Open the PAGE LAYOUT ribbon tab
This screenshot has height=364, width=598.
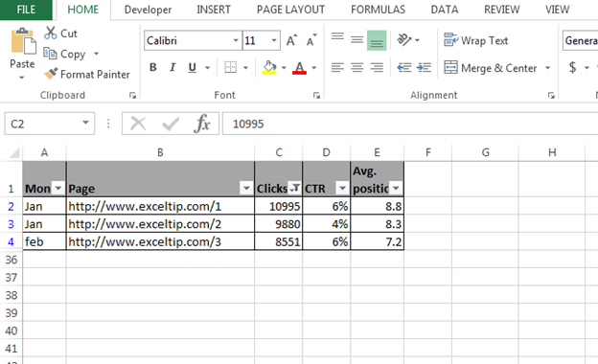pos(290,10)
